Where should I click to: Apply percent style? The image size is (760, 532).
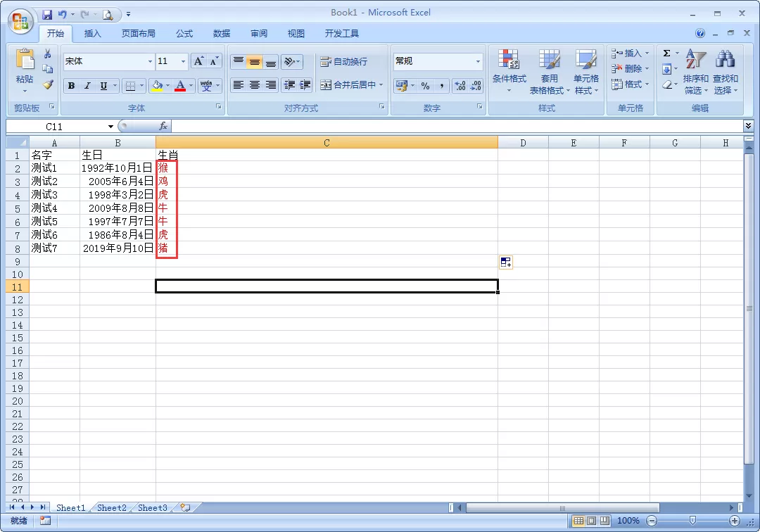(x=425, y=86)
